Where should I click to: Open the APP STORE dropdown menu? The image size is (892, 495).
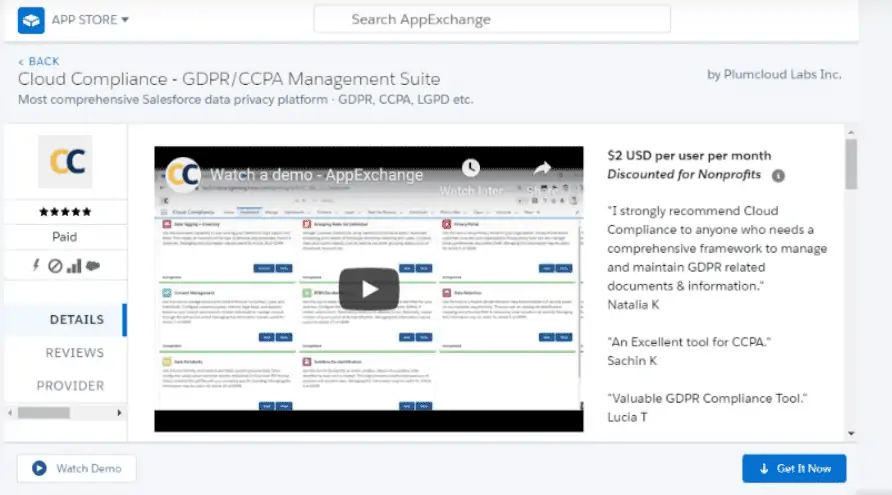coord(90,20)
